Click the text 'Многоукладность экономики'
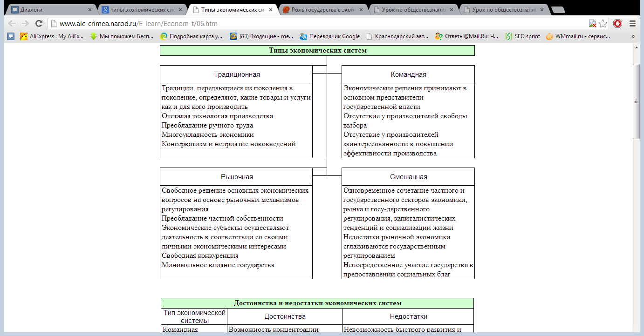The image size is (644, 336). tap(208, 134)
